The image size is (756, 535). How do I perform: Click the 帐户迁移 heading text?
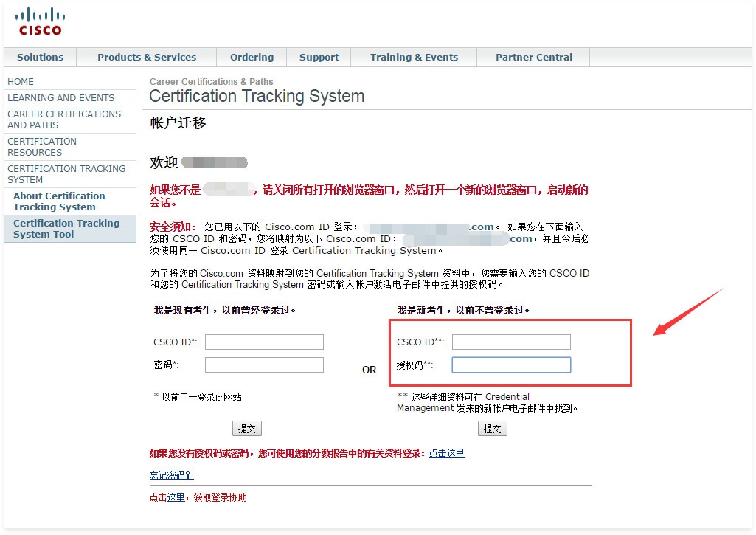coord(178,123)
